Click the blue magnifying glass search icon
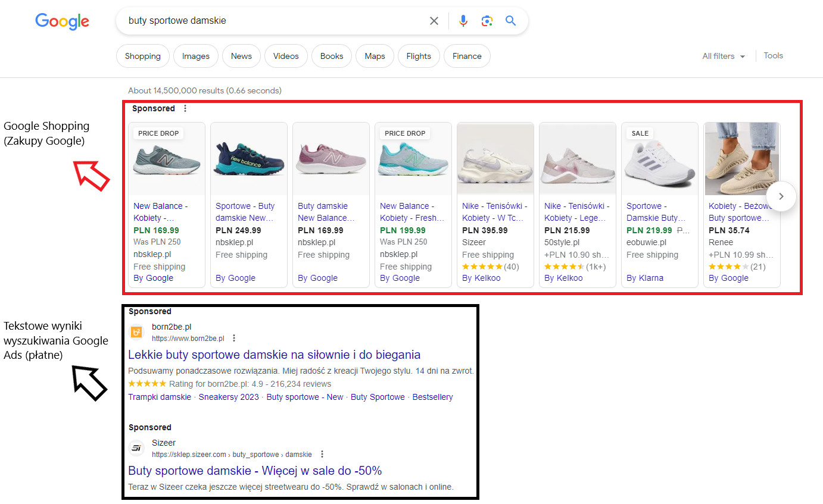The height and width of the screenshot is (504, 823). (510, 21)
